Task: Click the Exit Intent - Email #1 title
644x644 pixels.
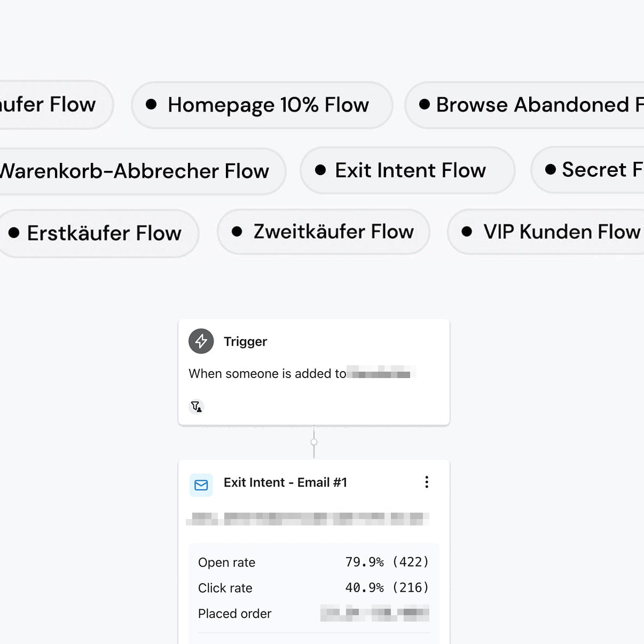Action: (285, 483)
